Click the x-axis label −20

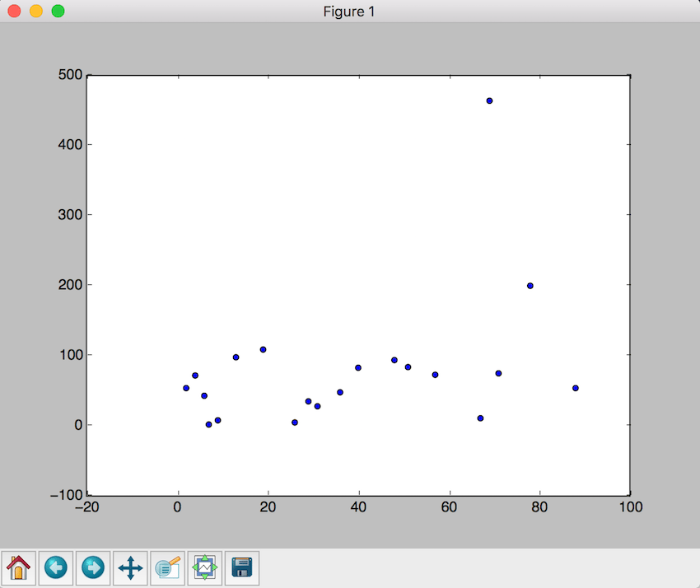tap(87, 507)
